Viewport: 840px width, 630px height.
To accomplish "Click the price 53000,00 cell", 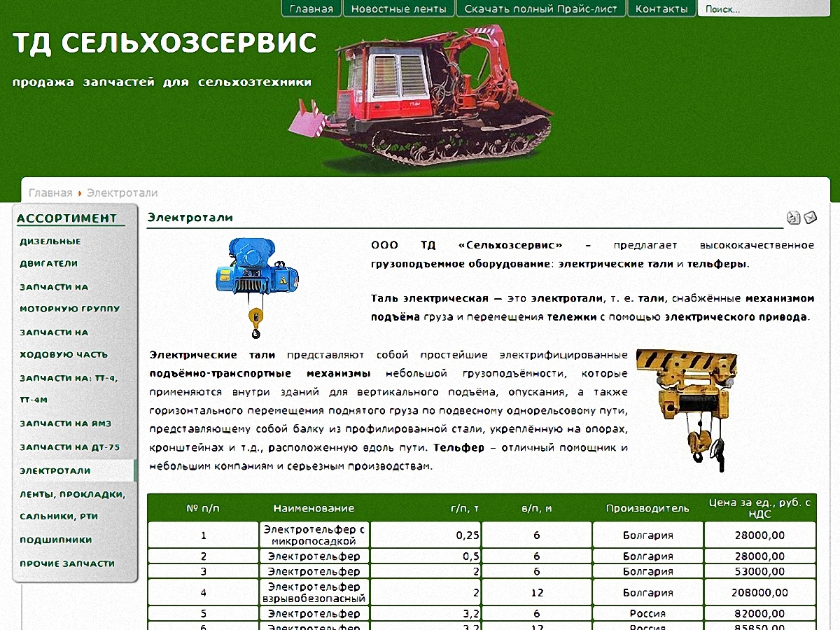I will click(x=760, y=571).
